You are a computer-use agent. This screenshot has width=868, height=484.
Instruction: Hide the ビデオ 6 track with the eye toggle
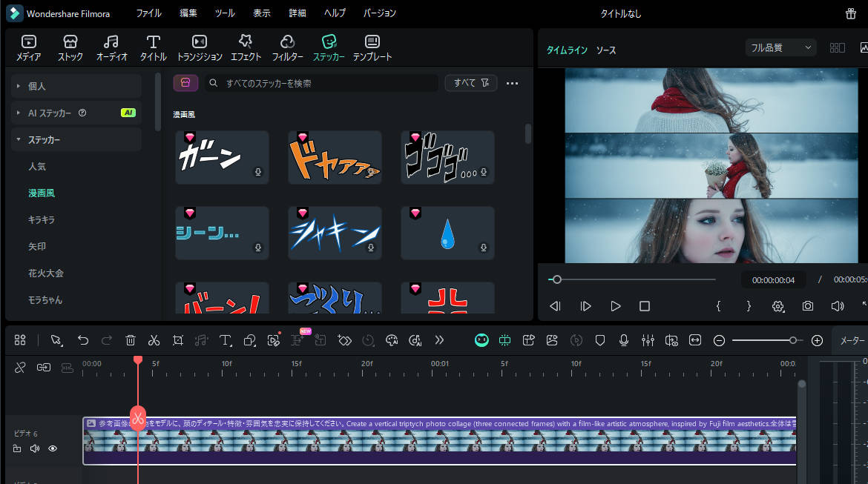coord(52,448)
